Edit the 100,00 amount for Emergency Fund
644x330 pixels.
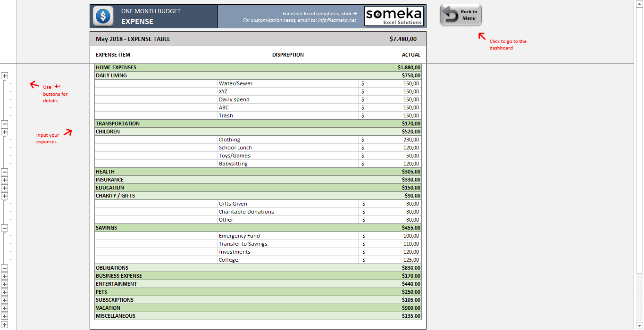click(x=390, y=236)
